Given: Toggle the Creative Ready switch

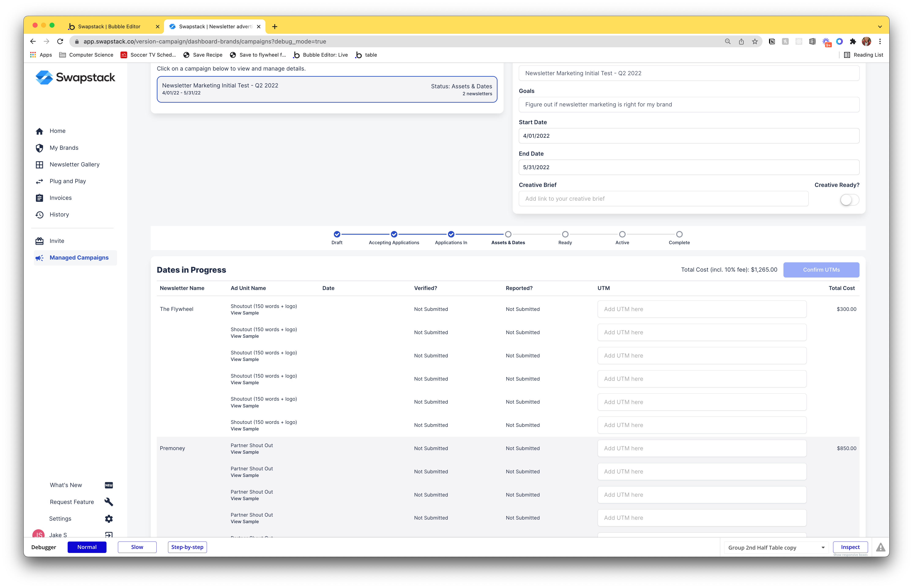Looking at the screenshot, I should coord(849,200).
